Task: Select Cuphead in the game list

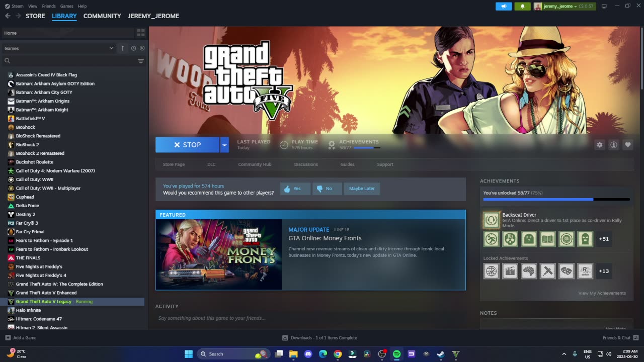Action: 25,197
